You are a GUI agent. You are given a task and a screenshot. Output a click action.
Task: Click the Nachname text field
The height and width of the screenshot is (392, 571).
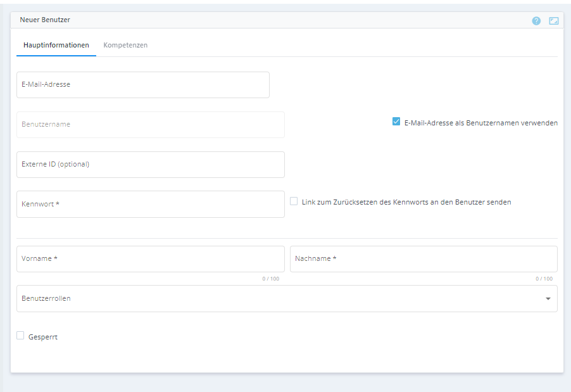point(423,259)
